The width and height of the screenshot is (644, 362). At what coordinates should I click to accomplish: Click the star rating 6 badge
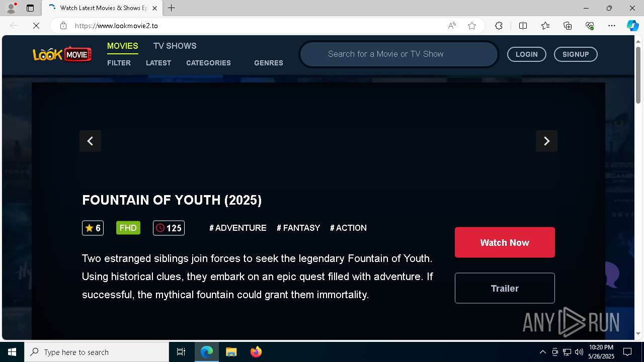point(93,228)
